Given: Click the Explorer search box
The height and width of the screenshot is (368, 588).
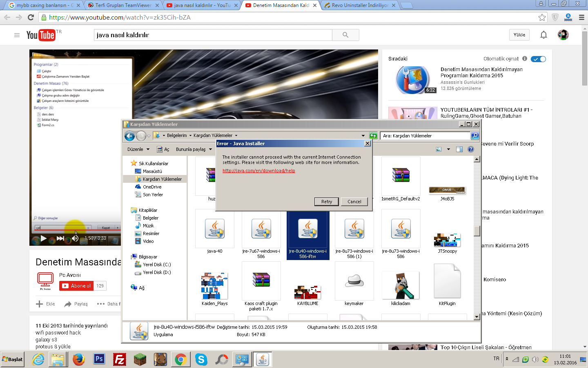Looking at the screenshot, I should [x=425, y=136].
